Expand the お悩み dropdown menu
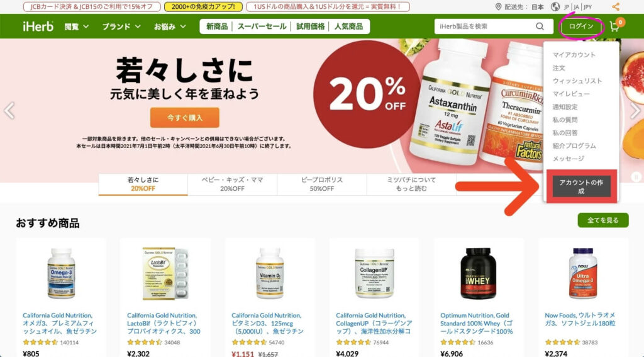Image resolution: width=644 pixels, height=357 pixels. tap(170, 26)
